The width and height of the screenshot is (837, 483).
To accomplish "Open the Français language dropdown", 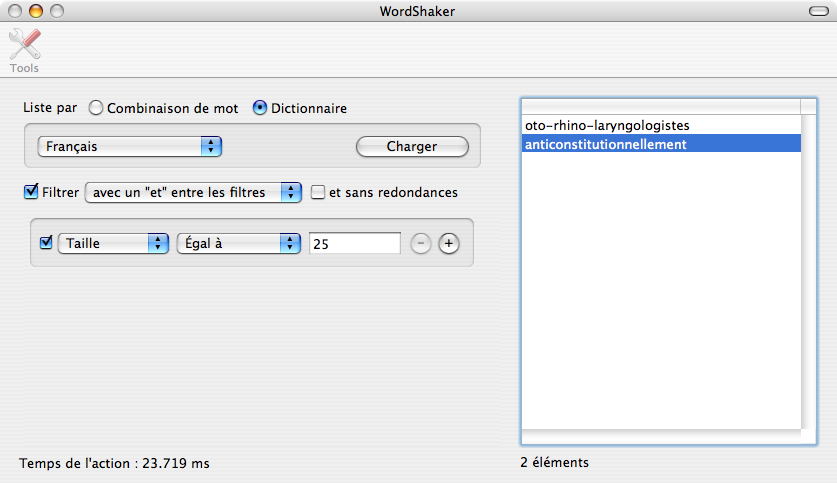I will [129, 147].
